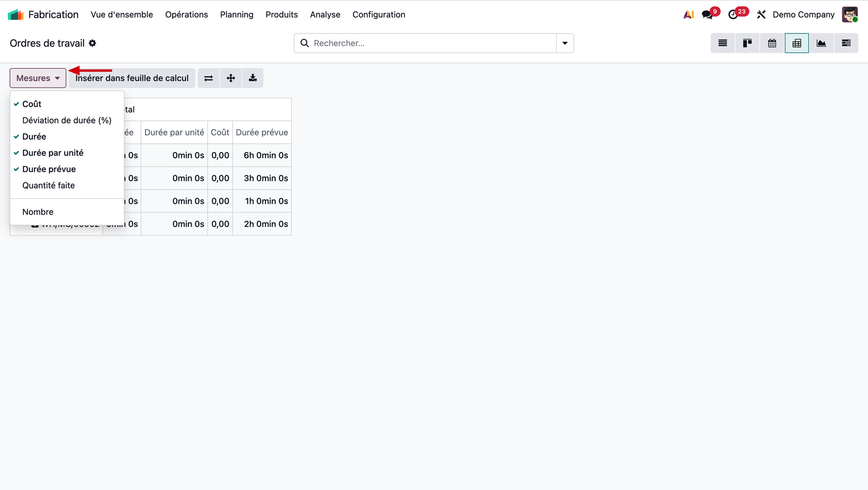The height and width of the screenshot is (490, 868).
Task: Open the search options dropdown arrow
Action: [565, 43]
